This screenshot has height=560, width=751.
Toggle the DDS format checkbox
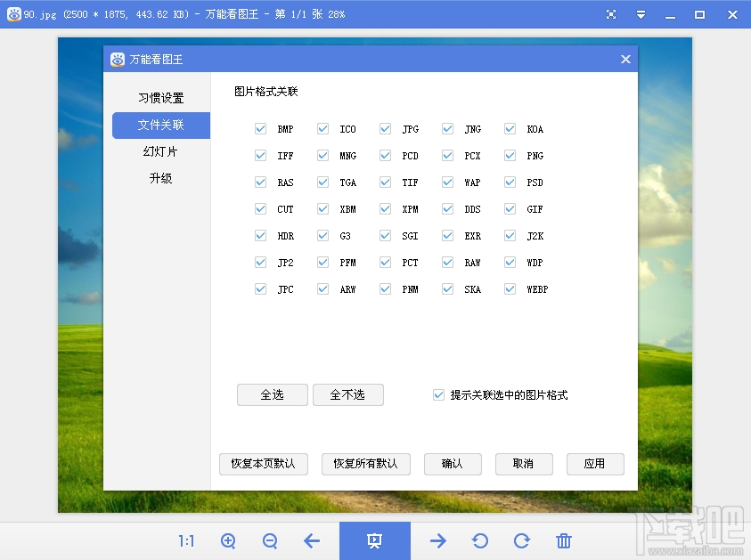[x=447, y=209]
